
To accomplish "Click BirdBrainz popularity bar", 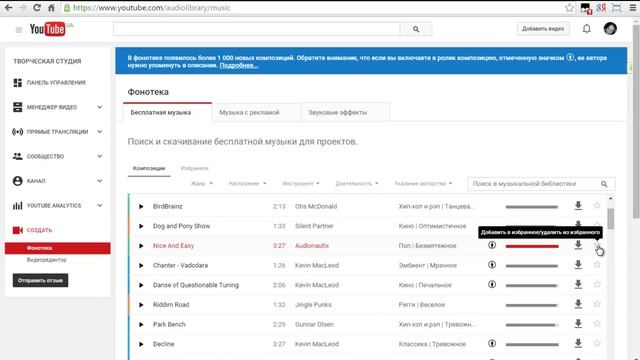I will 531,207.
